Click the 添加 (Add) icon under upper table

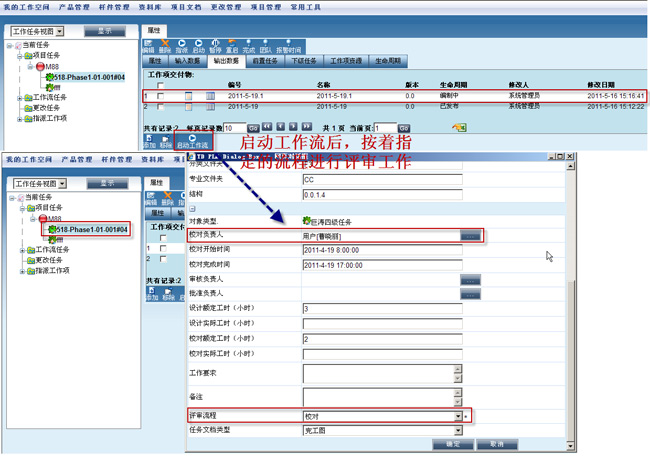(x=150, y=141)
